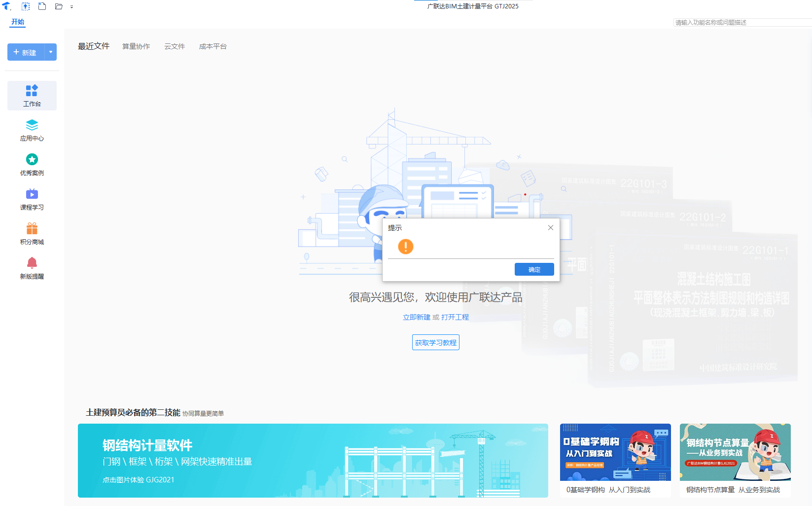Open the 课程学习 video icon
This screenshot has width=812, height=506.
point(32,194)
